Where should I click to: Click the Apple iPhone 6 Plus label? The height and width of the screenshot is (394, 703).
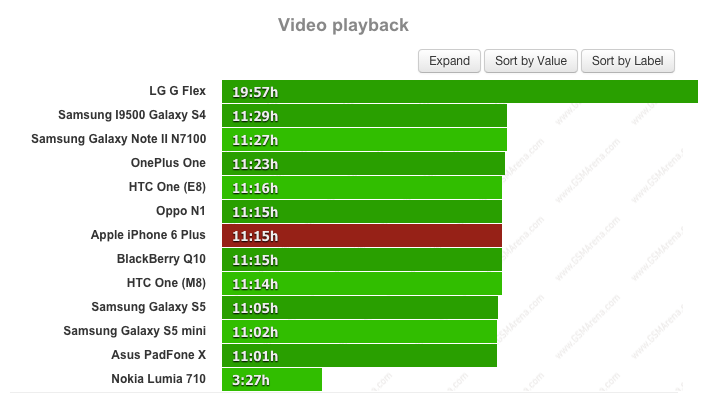(148, 235)
